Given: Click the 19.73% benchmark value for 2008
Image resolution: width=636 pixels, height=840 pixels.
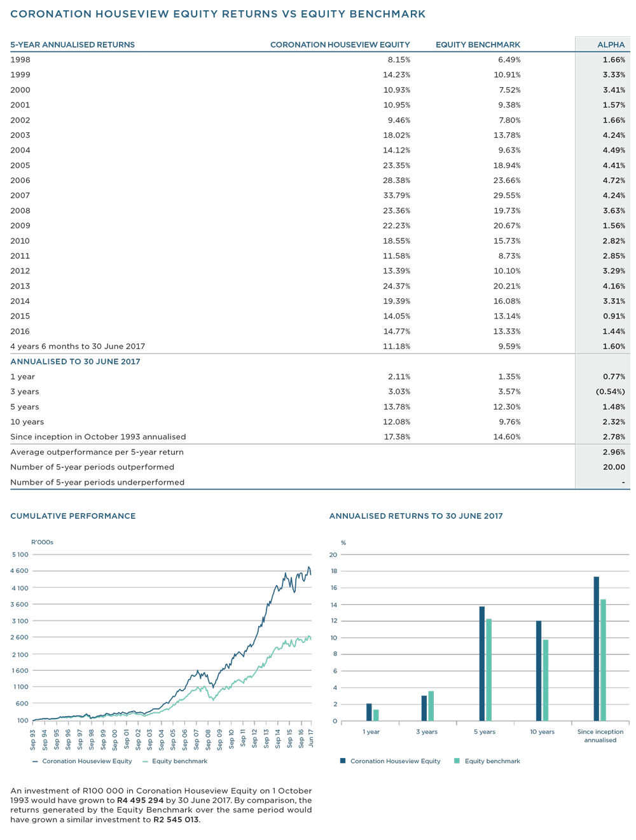Looking at the screenshot, I should (x=507, y=211).
